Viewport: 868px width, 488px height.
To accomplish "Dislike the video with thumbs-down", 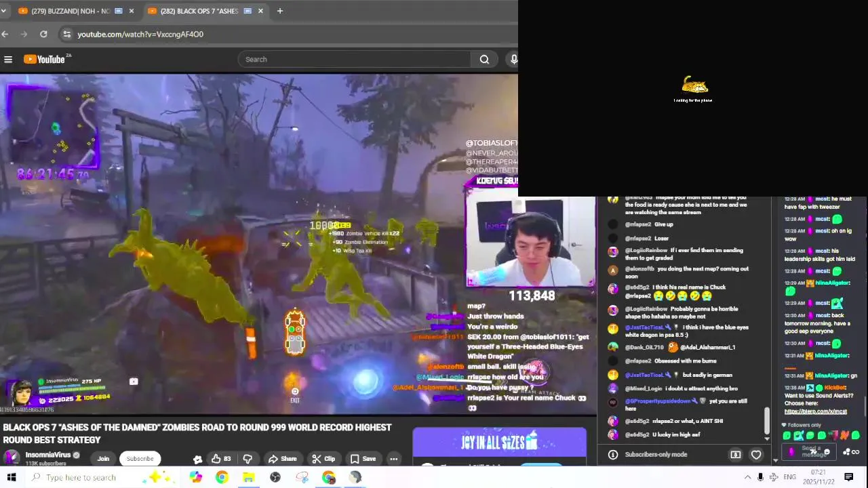I will 248,459.
